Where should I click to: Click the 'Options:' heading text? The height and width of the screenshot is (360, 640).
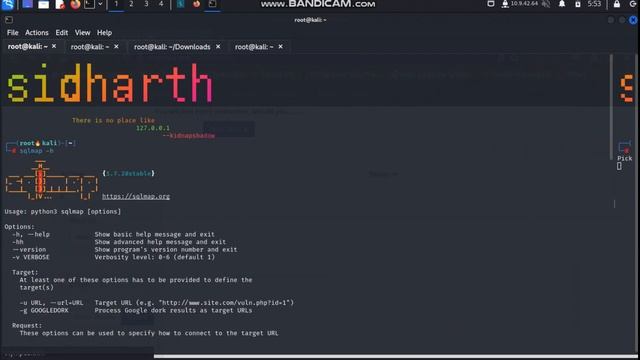[x=19, y=227]
